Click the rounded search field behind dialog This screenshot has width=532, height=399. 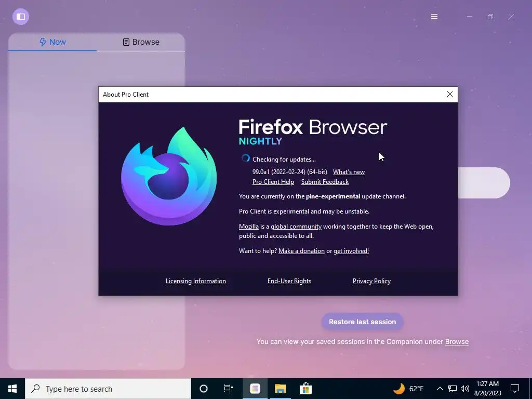coord(484,182)
